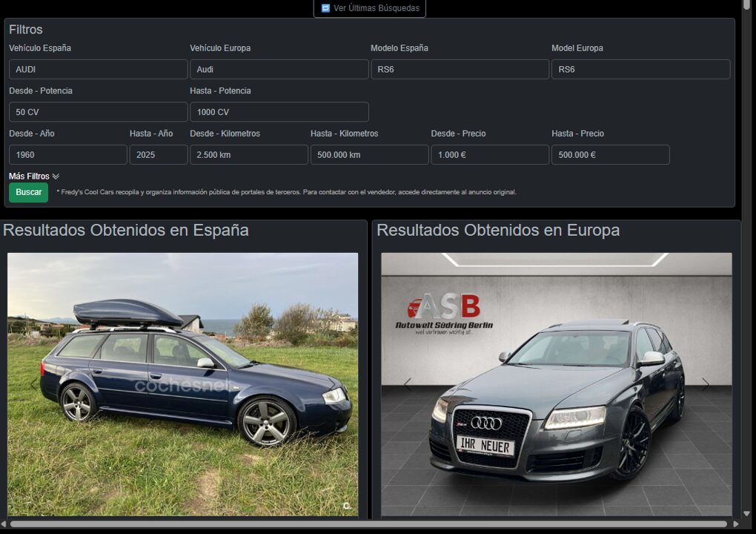Screen dimensions: 756x534
Task: Click the horizontal scrollbar left arrow
Action: click(5, 524)
